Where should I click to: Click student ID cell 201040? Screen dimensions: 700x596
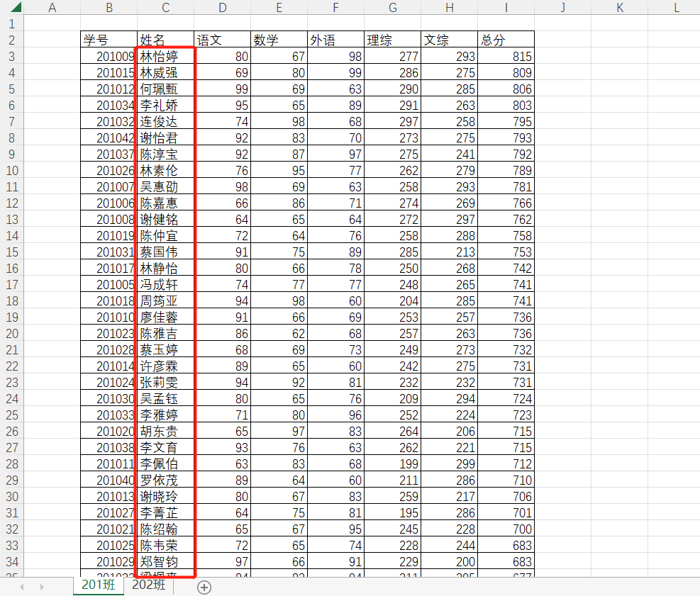pyautogui.click(x=109, y=480)
